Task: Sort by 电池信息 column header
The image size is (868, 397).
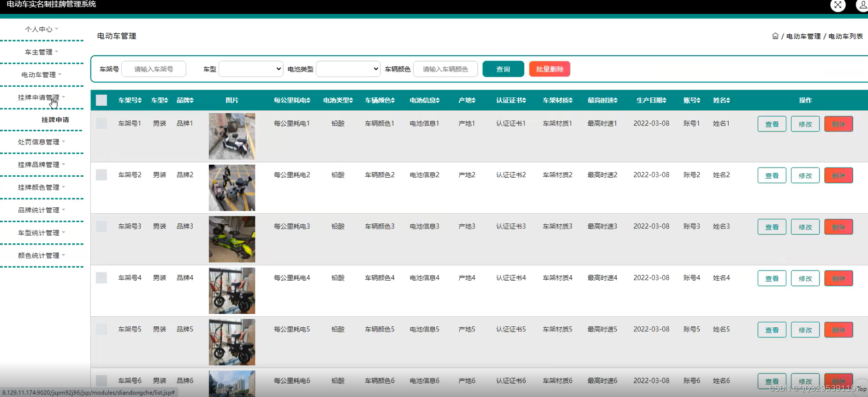Action: (x=425, y=100)
